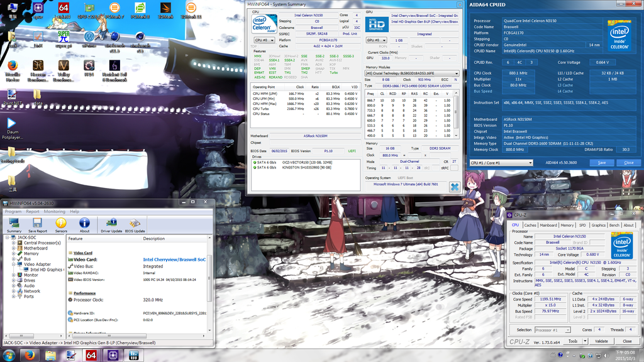Switch to the Caches tab in CPU-Z
The height and width of the screenshot is (362, 644).
[530, 225]
